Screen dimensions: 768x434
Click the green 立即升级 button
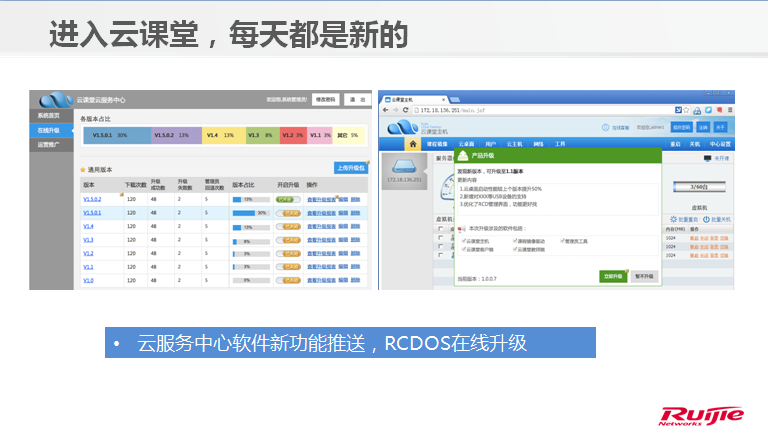(612, 275)
